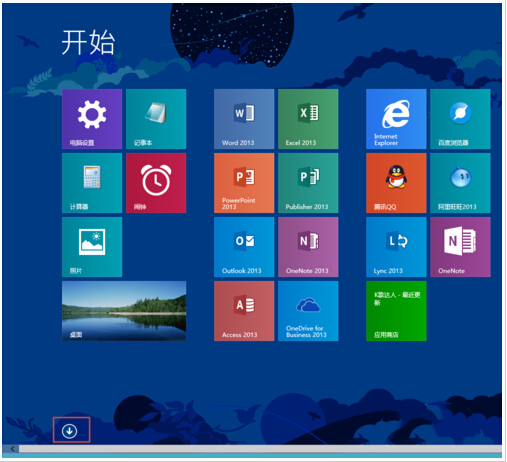
Task: Open the Photos (照片) tile
Action: point(92,247)
